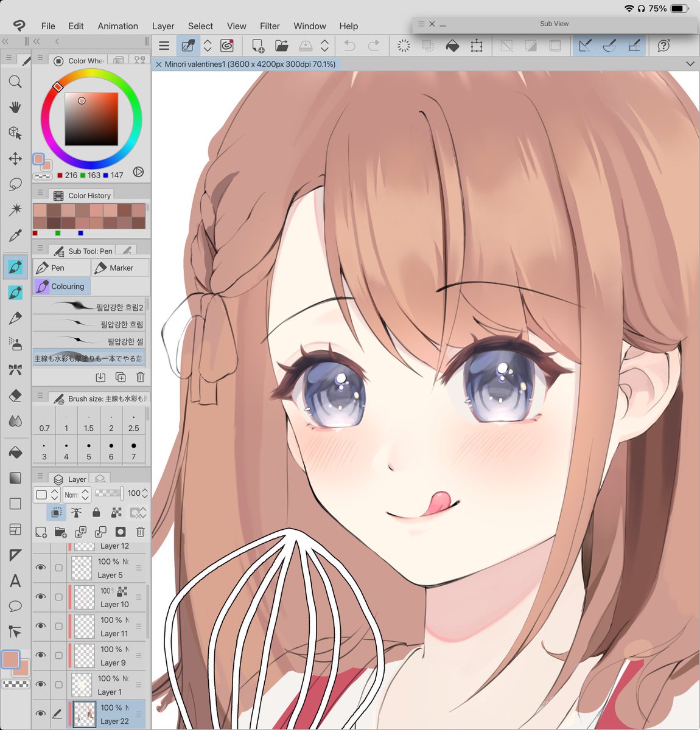Hide Layer 10 using its eye icon
The image size is (700, 730).
(x=41, y=597)
